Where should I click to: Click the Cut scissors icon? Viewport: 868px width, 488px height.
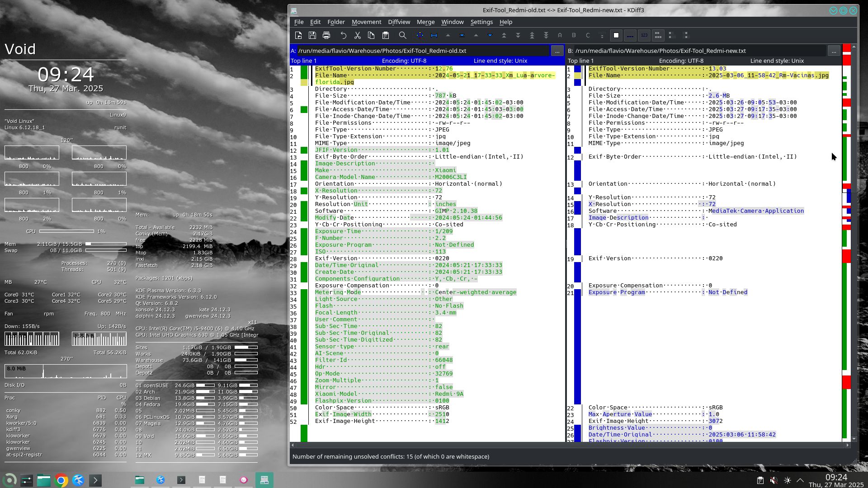click(x=357, y=35)
